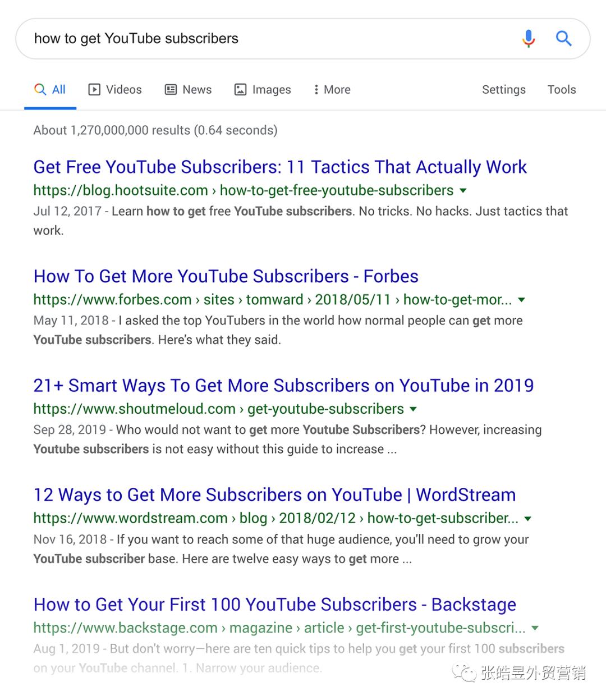Expand options arrow beside the Hootsuite result URL

(462, 191)
